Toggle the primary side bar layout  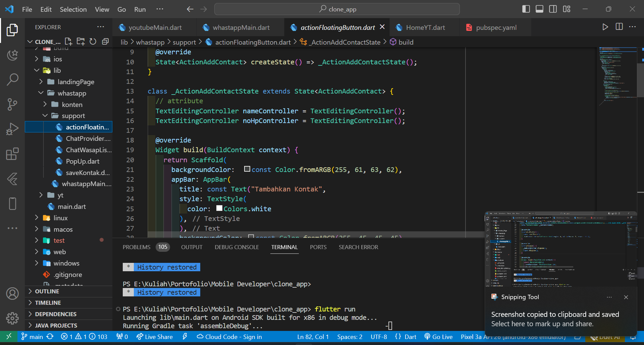[x=526, y=9]
